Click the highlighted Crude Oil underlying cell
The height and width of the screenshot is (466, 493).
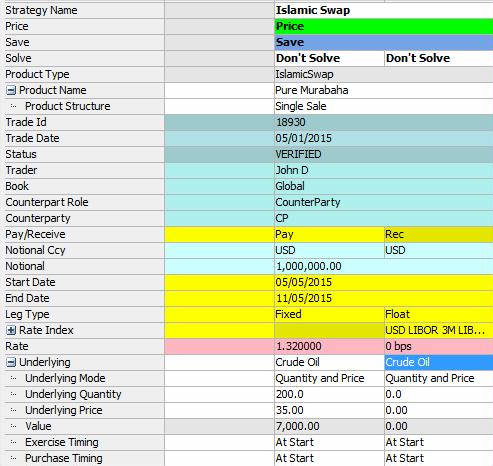[439, 362]
